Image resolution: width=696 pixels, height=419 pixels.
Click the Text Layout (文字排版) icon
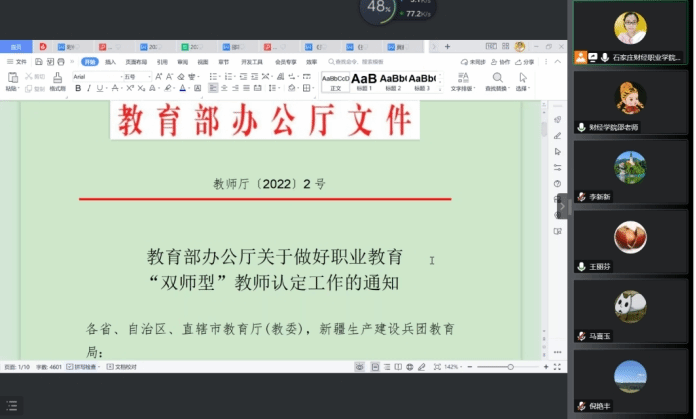tap(461, 80)
